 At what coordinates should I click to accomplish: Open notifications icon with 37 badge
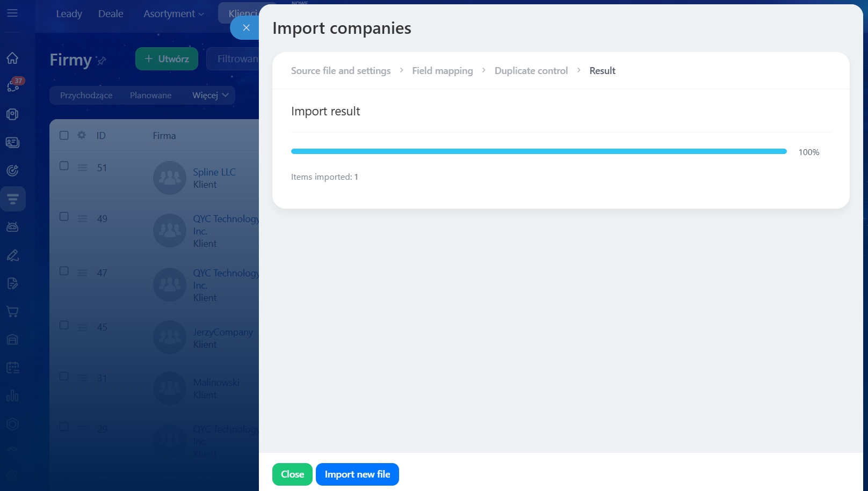click(13, 86)
